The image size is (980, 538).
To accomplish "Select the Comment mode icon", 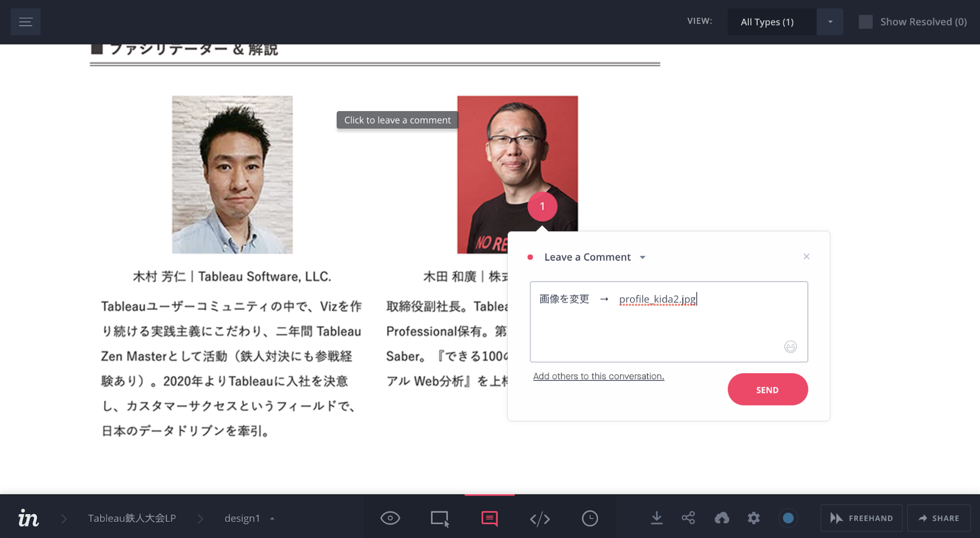I will click(489, 518).
